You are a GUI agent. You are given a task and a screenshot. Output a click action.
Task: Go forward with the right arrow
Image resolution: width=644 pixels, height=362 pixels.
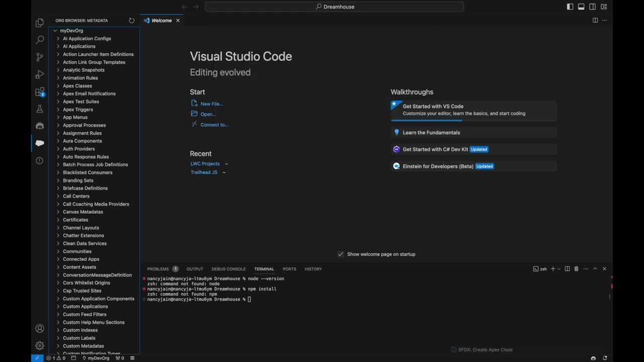[x=196, y=7]
